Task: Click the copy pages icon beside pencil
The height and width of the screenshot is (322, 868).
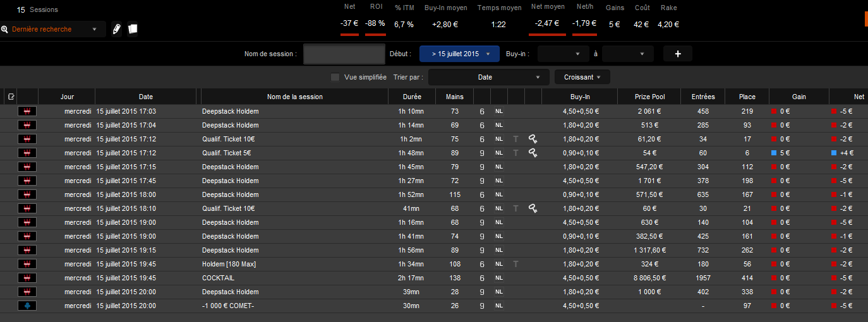Action: [x=133, y=29]
